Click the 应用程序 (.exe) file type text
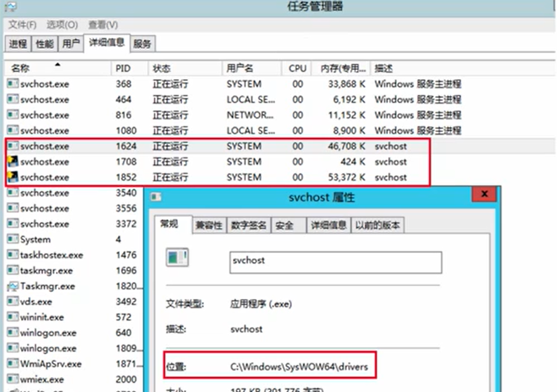 click(261, 304)
